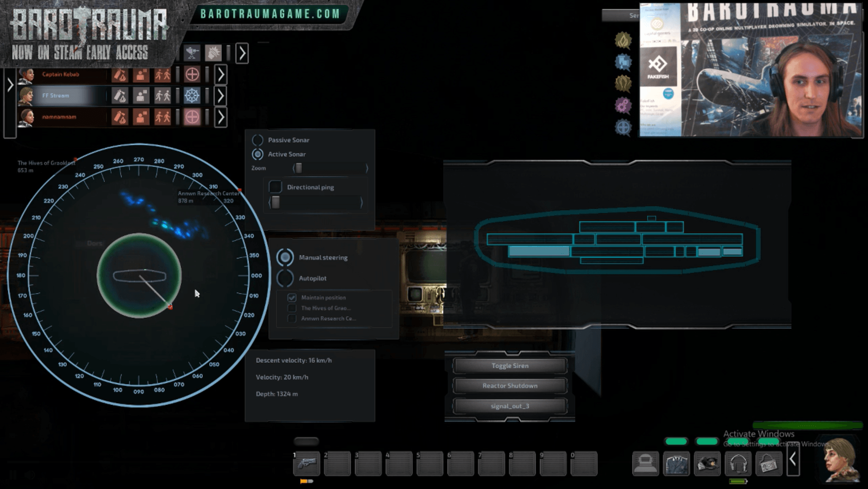The image size is (868, 489).
Task: Click The Hives of Graoklest sonar label
Action: point(46,166)
